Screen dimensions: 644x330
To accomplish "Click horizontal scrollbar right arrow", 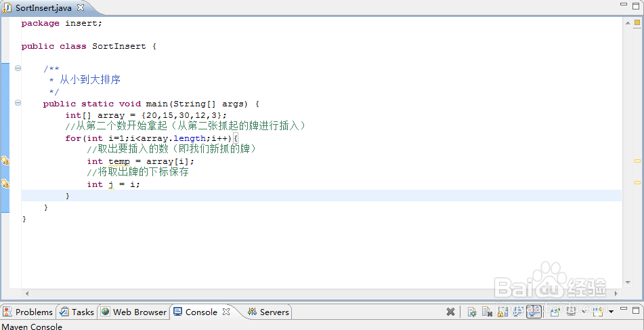I will tap(616, 293).
